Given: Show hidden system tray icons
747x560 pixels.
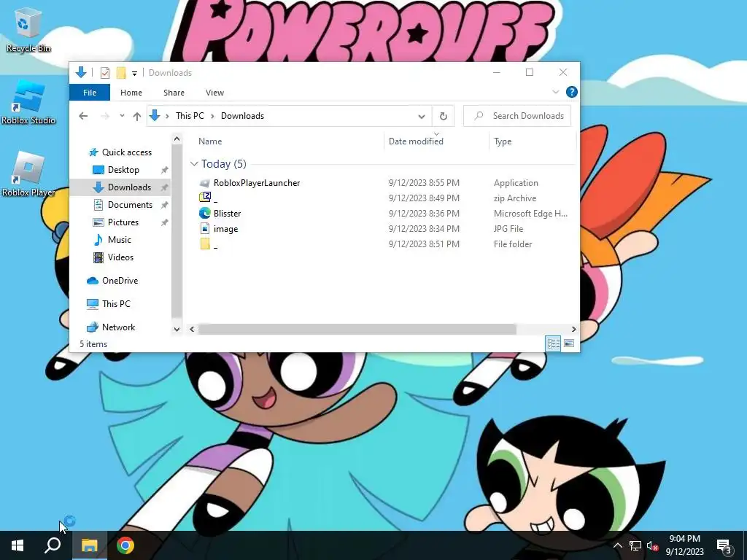Looking at the screenshot, I should [617, 545].
